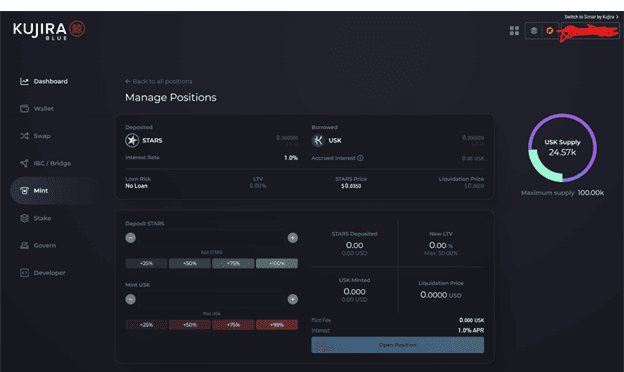Click the Deposit STARS amount field

pyautogui.click(x=211, y=238)
